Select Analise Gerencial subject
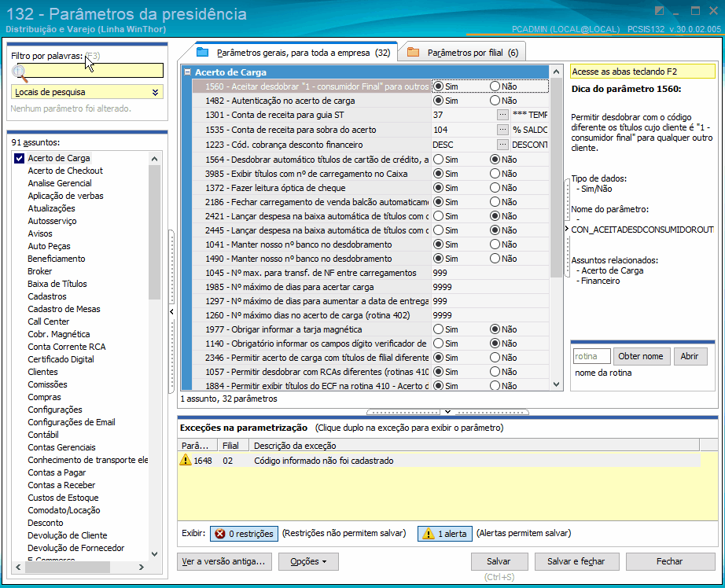Screen dimensions: 725x588 point(60,183)
